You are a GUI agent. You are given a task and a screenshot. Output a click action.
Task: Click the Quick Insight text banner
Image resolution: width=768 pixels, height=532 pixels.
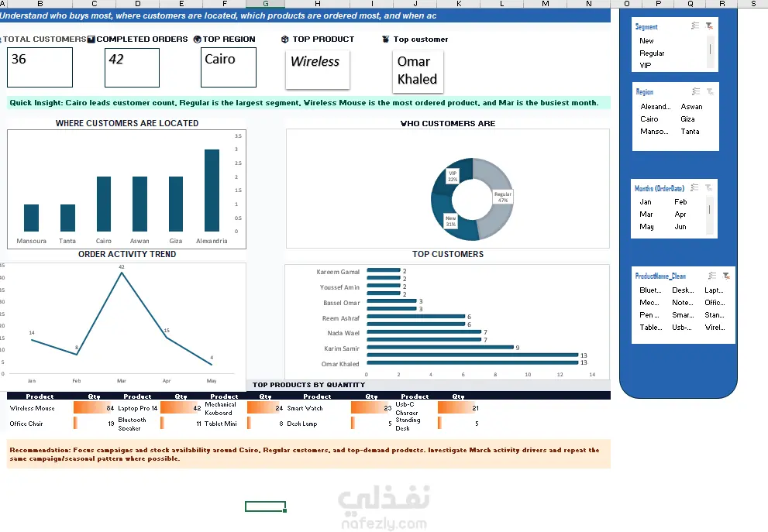pos(308,103)
